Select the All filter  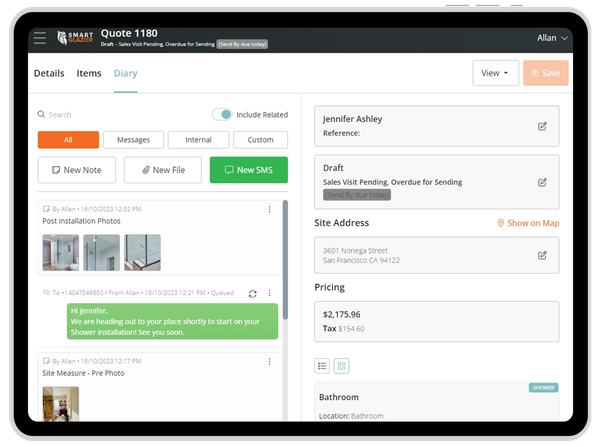pyautogui.click(x=68, y=140)
